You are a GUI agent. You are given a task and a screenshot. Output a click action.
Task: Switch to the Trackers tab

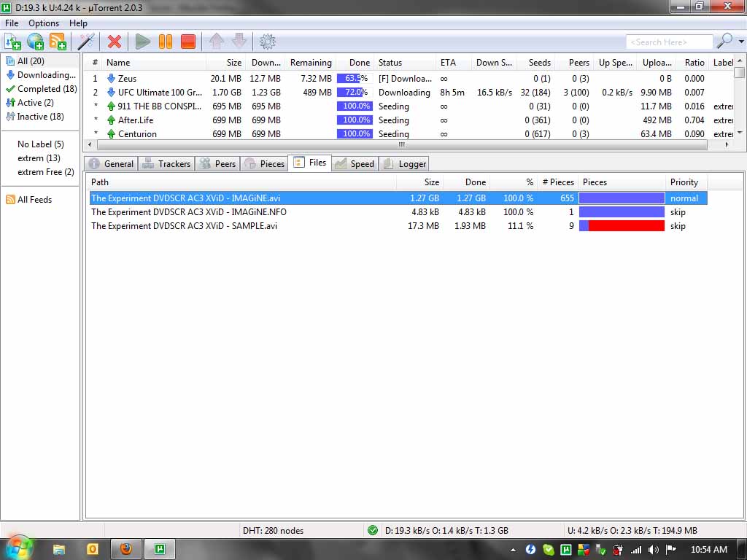pos(167,164)
